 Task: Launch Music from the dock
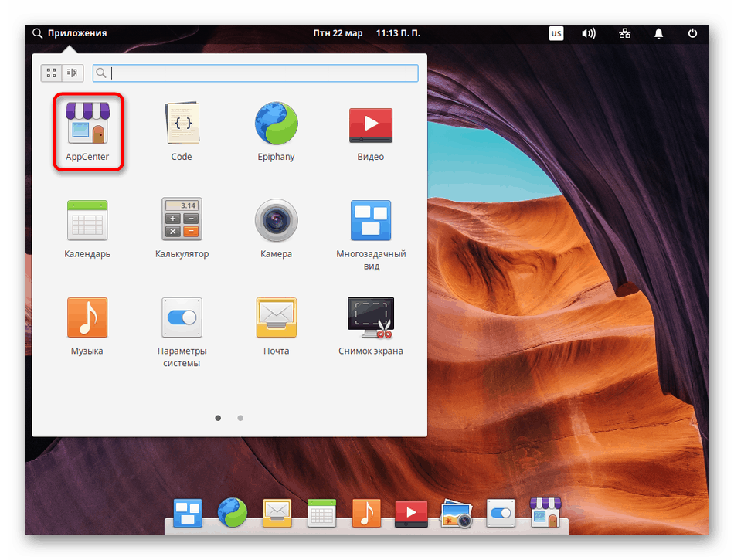(366, 513)
